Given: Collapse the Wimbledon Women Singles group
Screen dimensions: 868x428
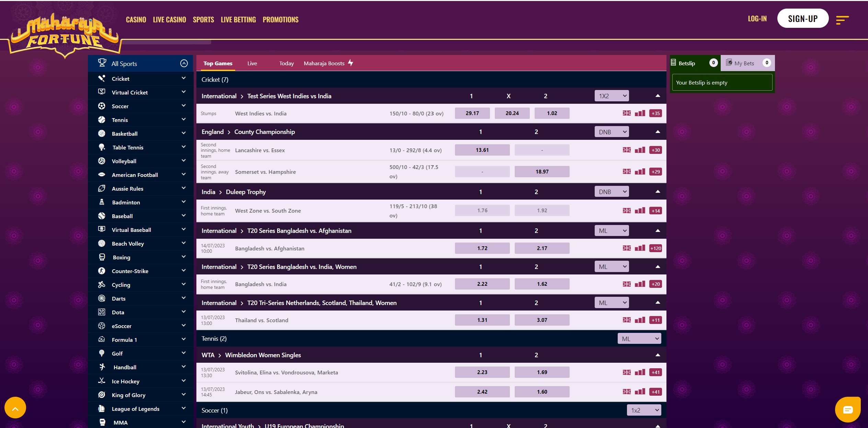Looking at the screenshot, I should point(658,355).
